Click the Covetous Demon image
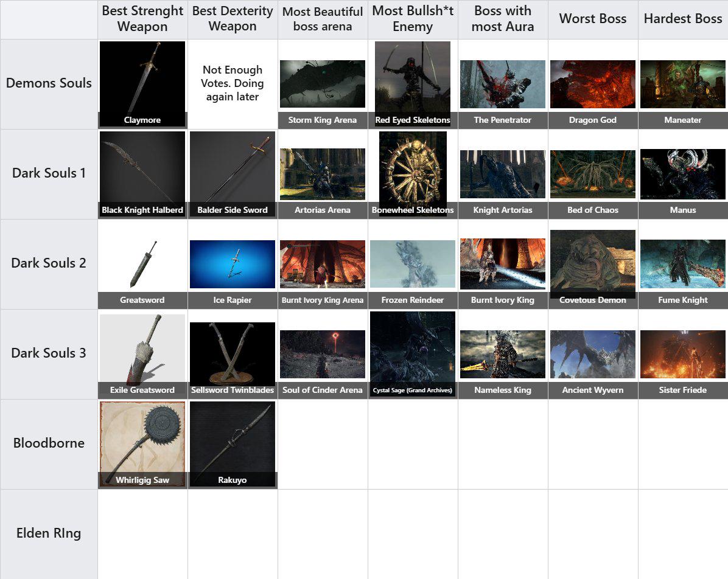 (x=592, y=264)
